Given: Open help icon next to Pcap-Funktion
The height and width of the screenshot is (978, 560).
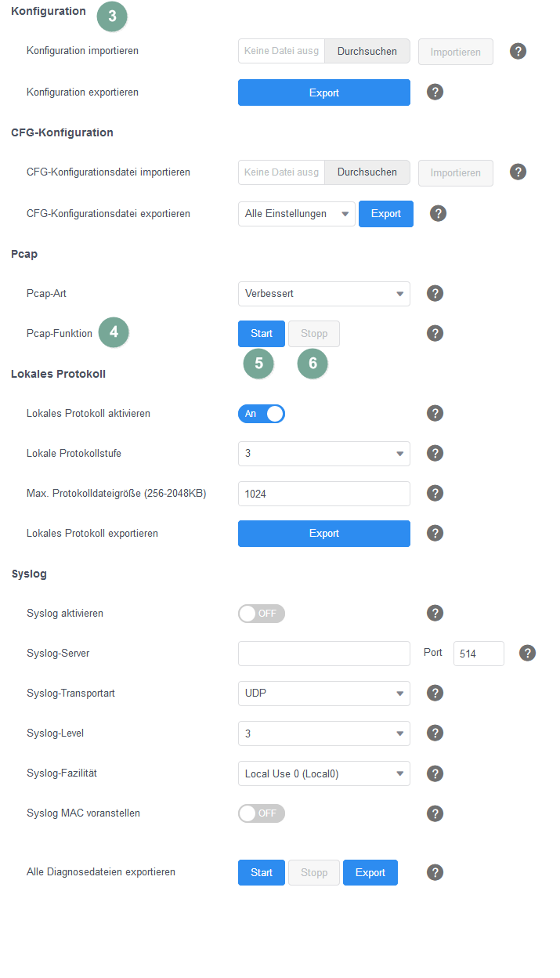Looking at the screenshot, I should pyautogui.click(x=435, y=334).
